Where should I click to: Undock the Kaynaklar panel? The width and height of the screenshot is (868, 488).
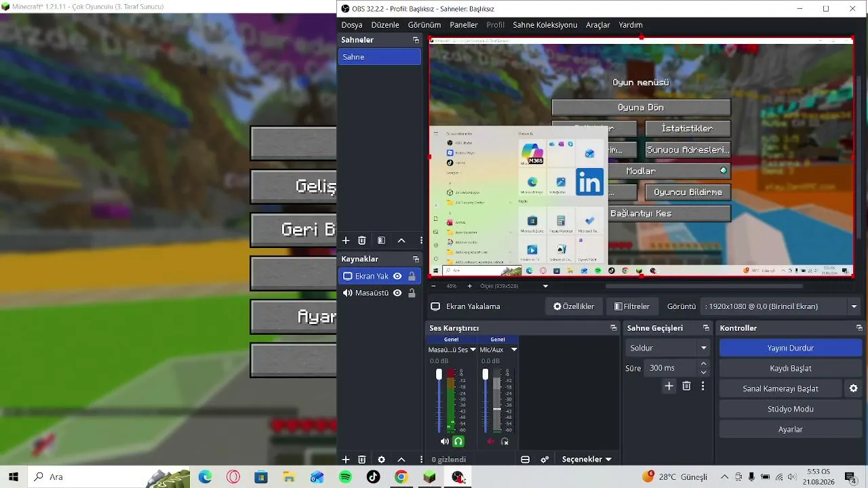tap(416, 259)
